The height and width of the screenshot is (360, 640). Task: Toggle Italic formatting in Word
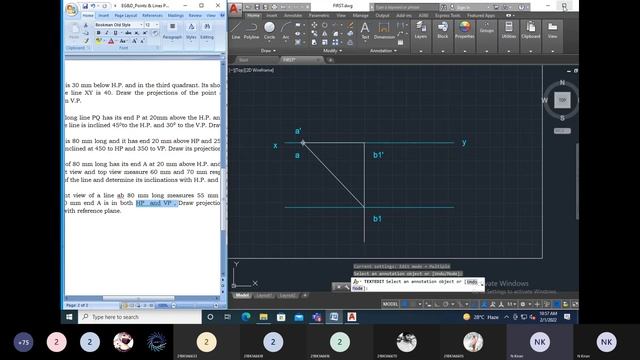(107, 33)
